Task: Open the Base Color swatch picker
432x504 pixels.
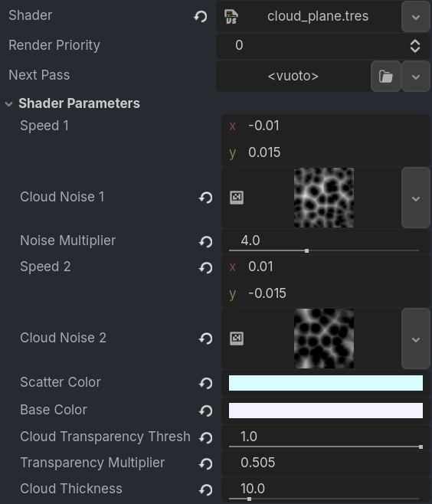Action: tap(326, 411)
